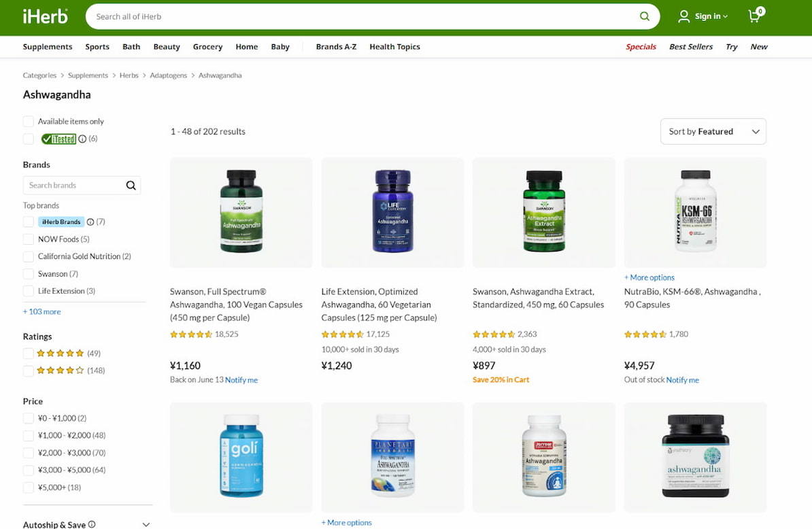The width and height of the screenshot is (812, 529).
Task: Click Notify me for Swanson Full Spectrum
Action: coord(241,380)
